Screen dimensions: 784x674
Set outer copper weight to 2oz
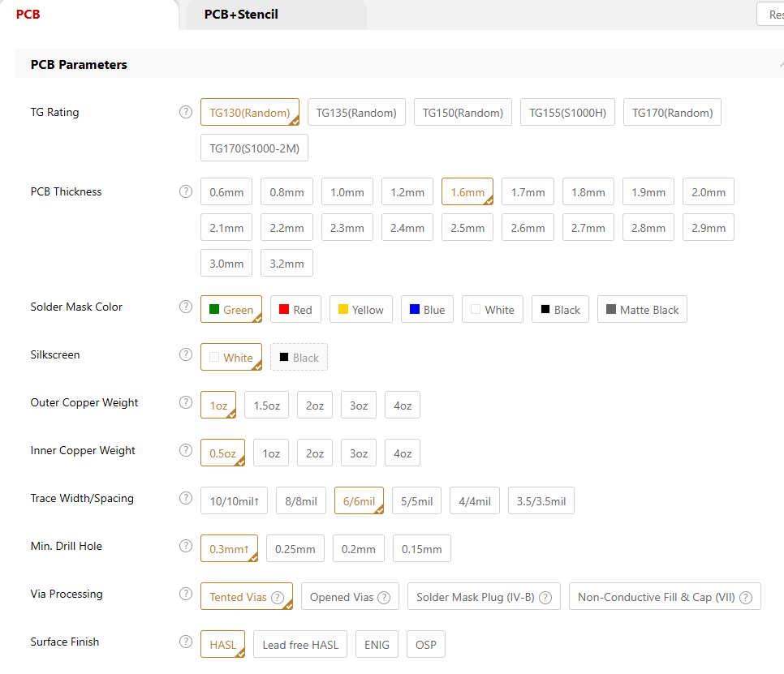(x=315, y=405)
